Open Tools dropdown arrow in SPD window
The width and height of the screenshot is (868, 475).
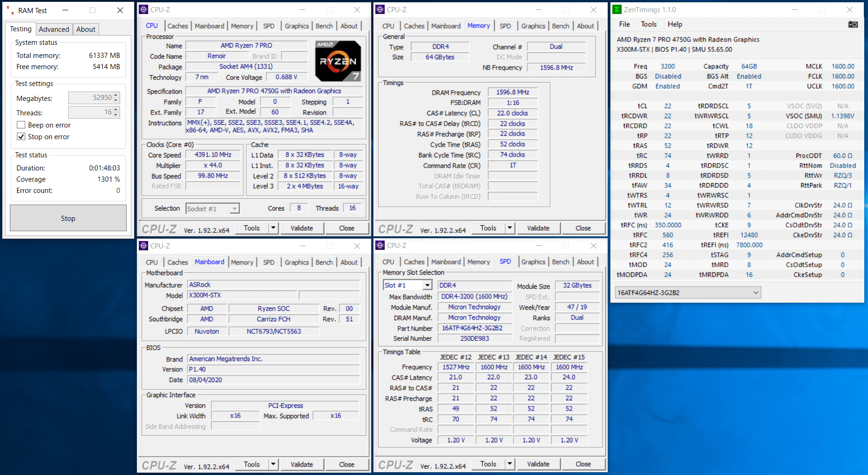coord(510,464)
